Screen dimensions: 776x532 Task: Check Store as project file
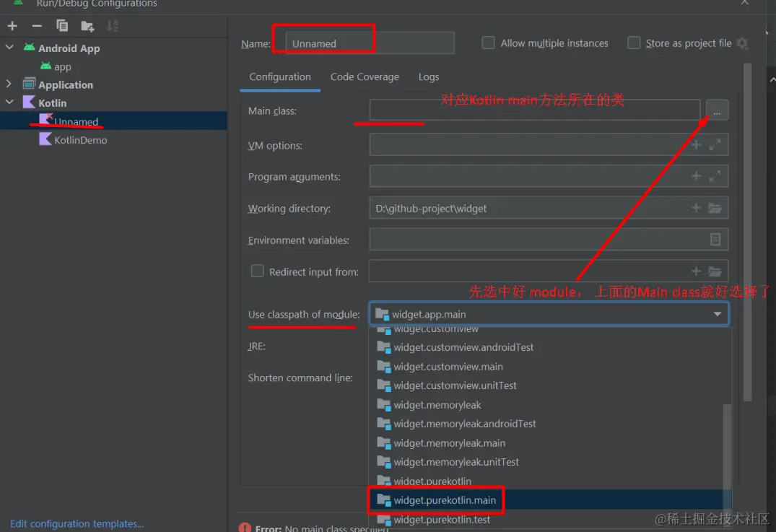(x=634, y=43)
